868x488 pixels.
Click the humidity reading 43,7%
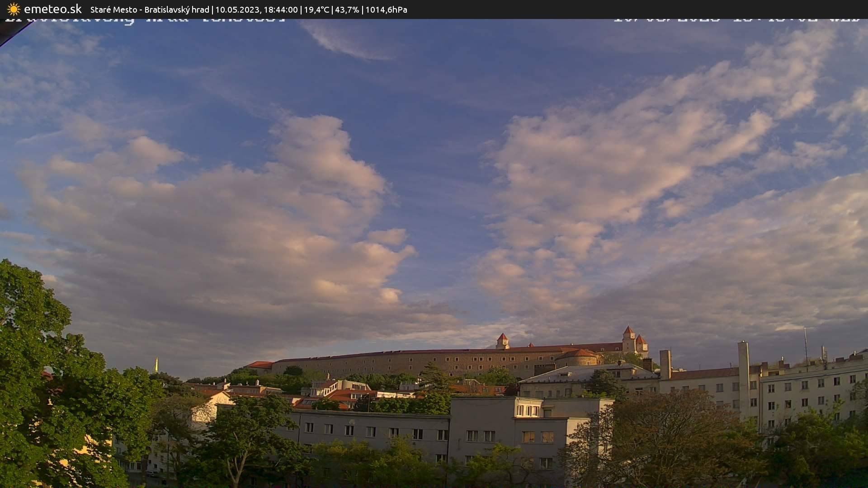tap(348, 9)
